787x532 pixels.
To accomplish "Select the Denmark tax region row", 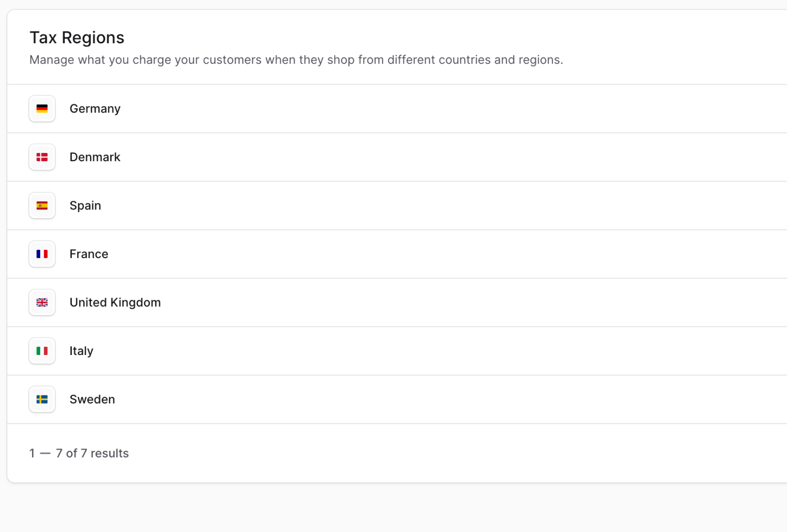I will point(344,157).
